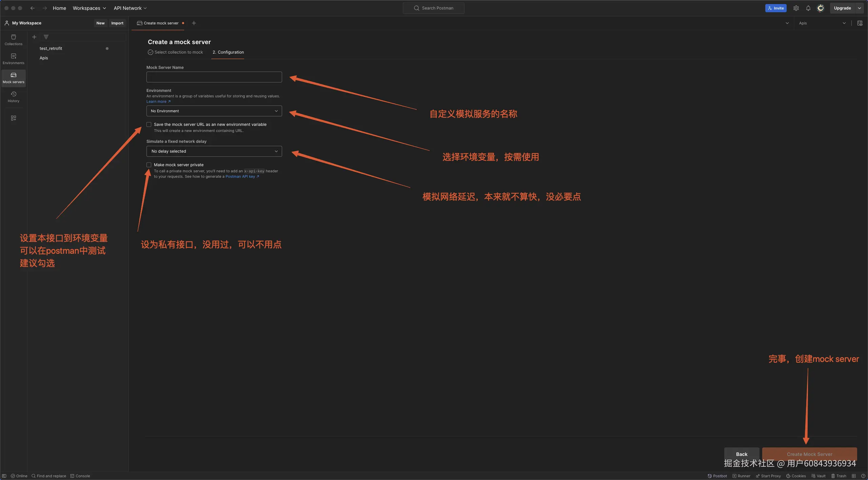The height and width of the screenshot is (480, 868).
Task: Click the Back button
Action: 741,454
